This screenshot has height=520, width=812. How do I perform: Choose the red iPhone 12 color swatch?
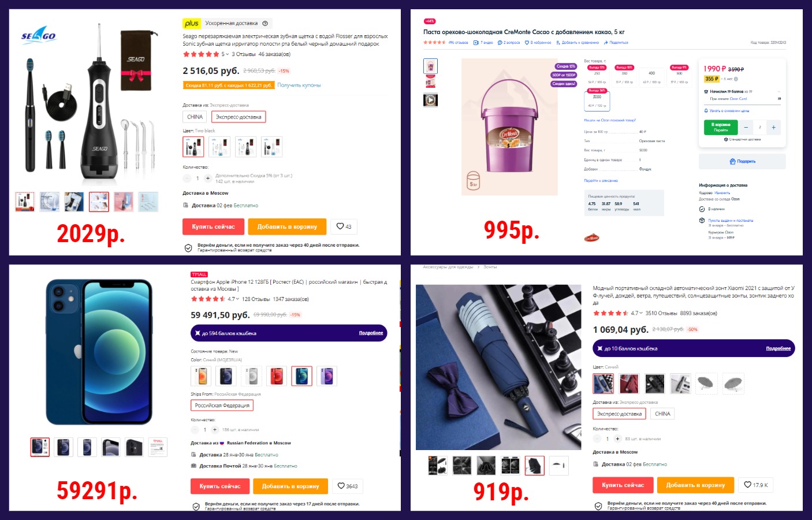coord(277,376)
